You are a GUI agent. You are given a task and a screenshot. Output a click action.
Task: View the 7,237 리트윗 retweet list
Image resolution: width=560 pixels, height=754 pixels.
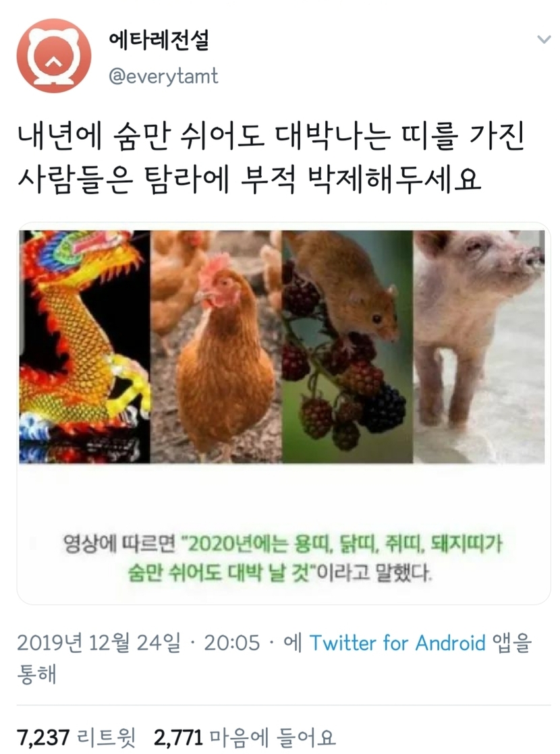[x=76, y=736]
